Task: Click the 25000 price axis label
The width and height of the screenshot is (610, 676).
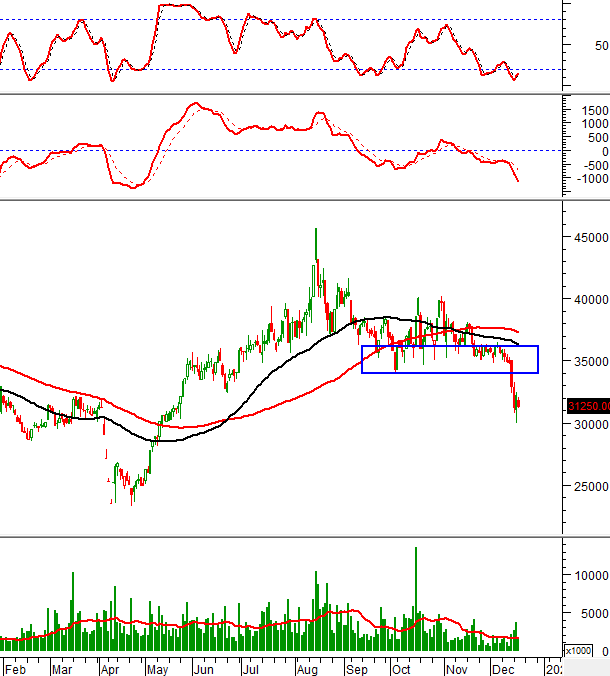Action: (x=586, y=486)
